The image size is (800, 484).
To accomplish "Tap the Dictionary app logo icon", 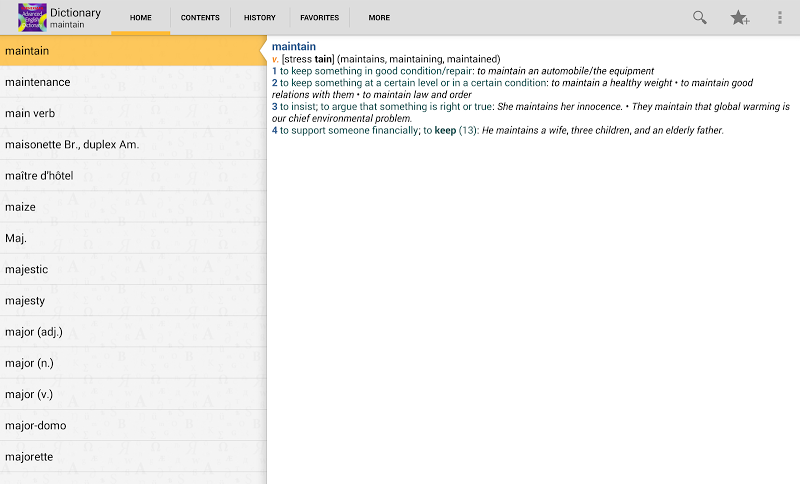I will pyautogui.click(x=32, y=17).
